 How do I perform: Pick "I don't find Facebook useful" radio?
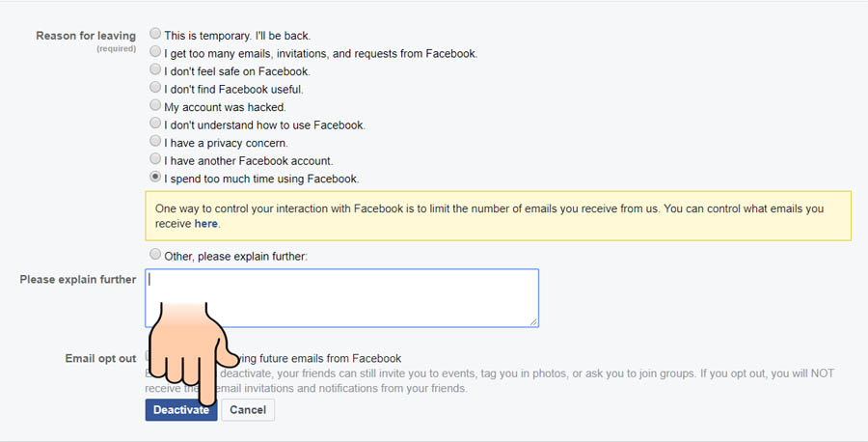pyautogui.click(x=155, y=88)
